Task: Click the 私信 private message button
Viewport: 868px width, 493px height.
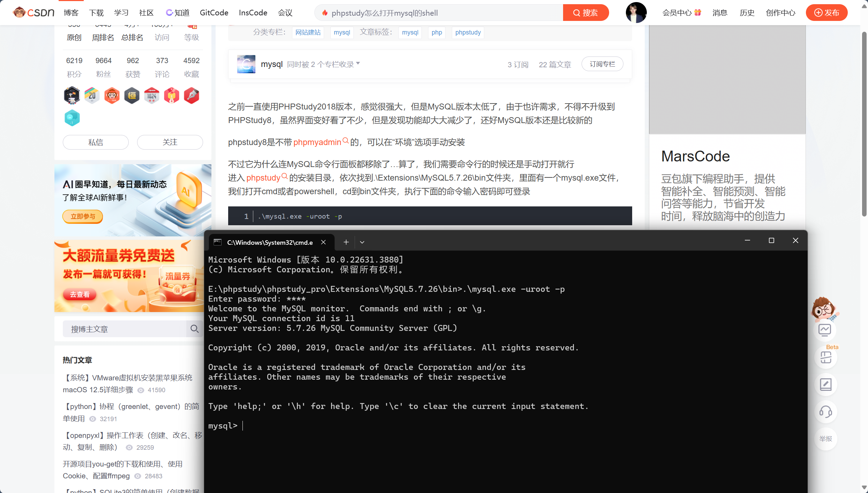Action: tap(96, 142)
